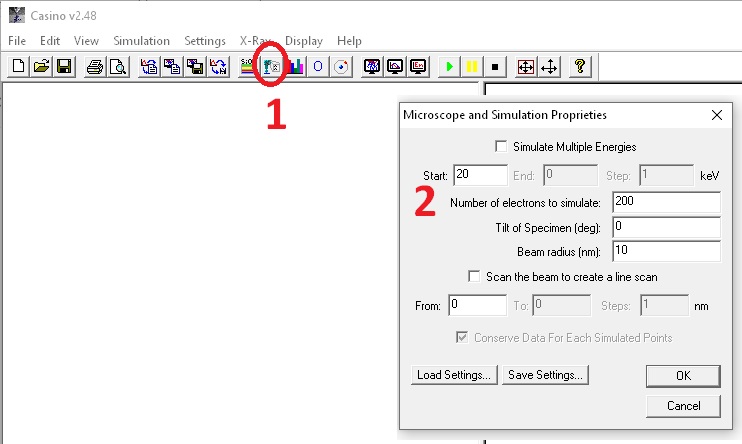The height and width of the screenshot is (444, 742).
Task: Click the 'Beam radius (nm):' label
Action: (x=559, y=252)
